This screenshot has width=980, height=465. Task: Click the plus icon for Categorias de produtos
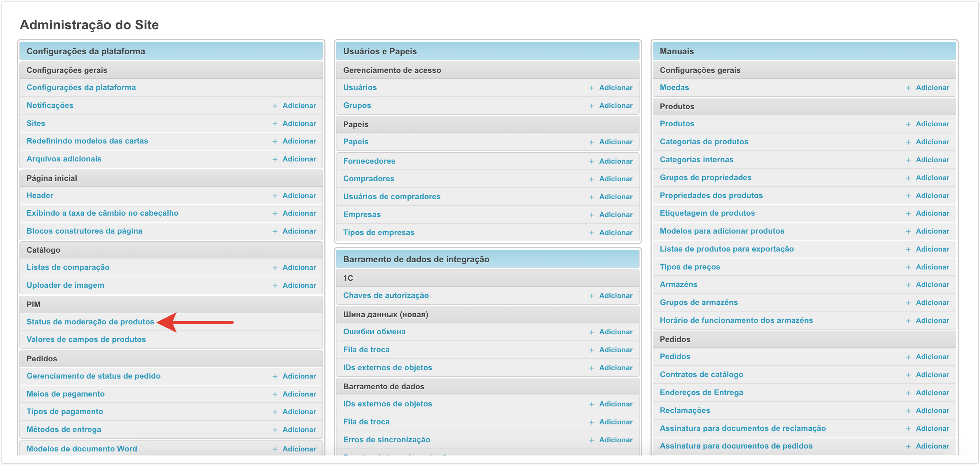pyautogui.click(x=908, y=142)
